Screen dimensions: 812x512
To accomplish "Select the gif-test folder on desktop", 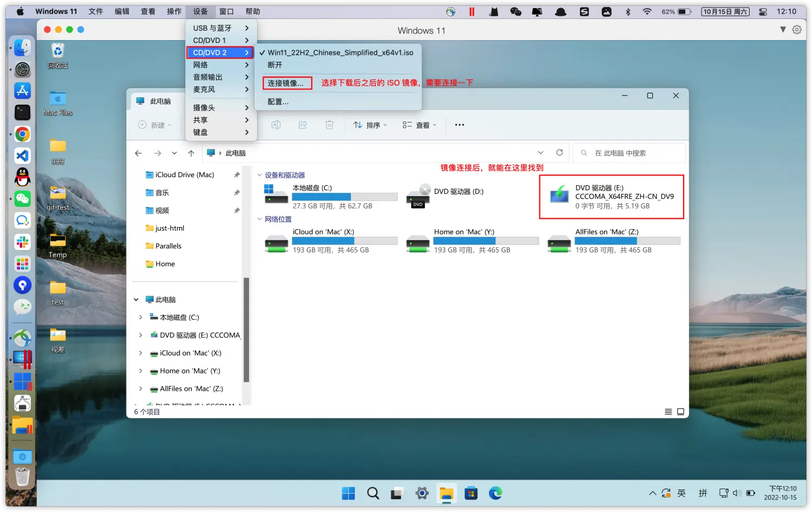I will 58,198.
